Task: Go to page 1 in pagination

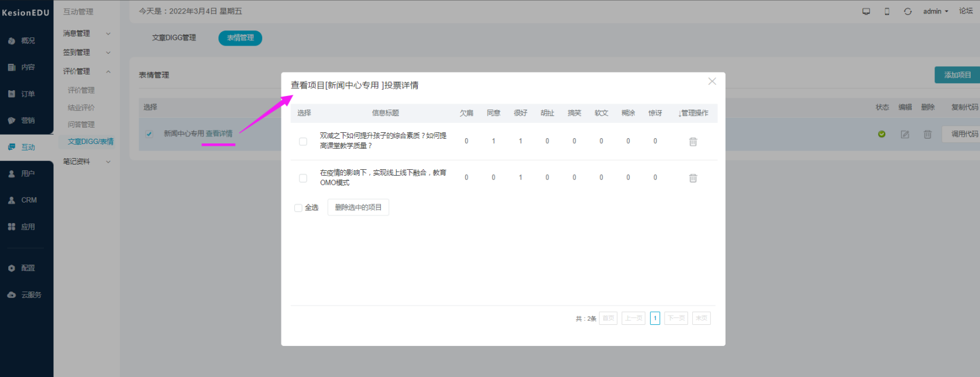Action: [x=655, y=318]
